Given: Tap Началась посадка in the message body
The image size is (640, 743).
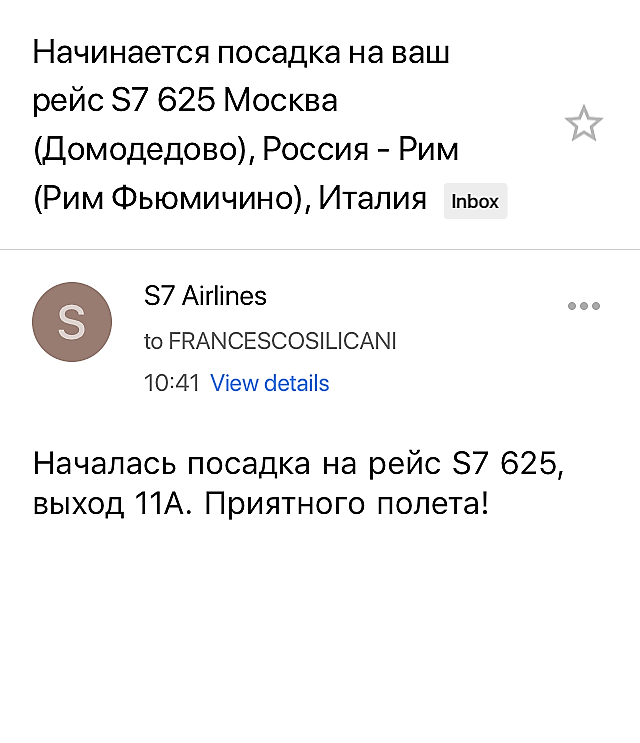Looking at the screenshot, I should pos(172,463).
